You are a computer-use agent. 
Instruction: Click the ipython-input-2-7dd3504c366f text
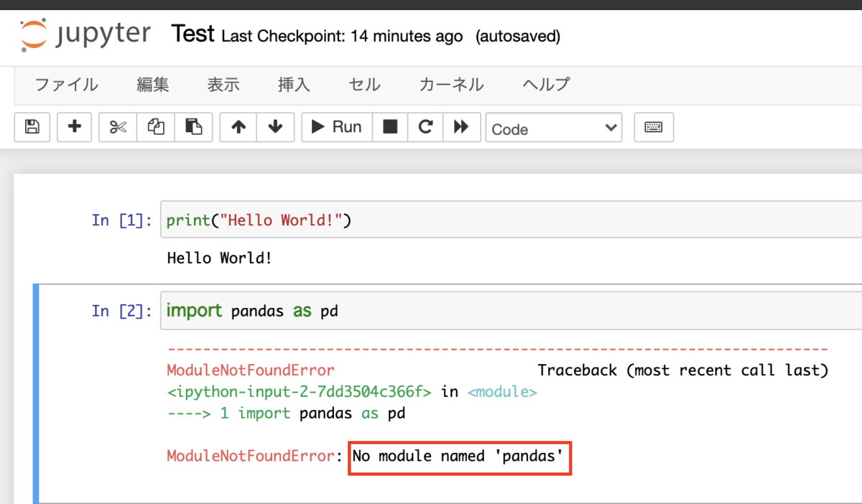(299, 392)
